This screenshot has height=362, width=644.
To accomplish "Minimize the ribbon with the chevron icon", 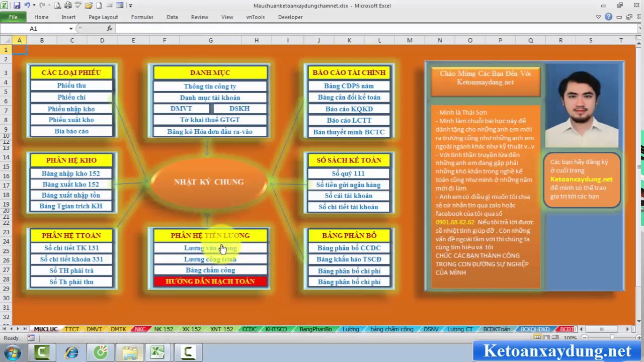I will click(598, 17).
